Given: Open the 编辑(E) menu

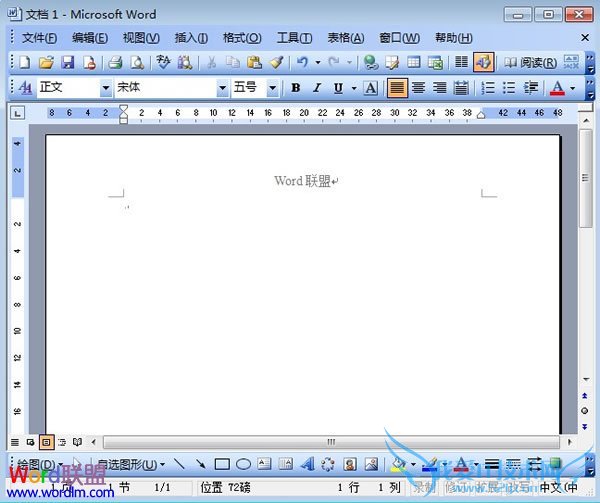Looking at the screenshot, I should click(90, 38).
